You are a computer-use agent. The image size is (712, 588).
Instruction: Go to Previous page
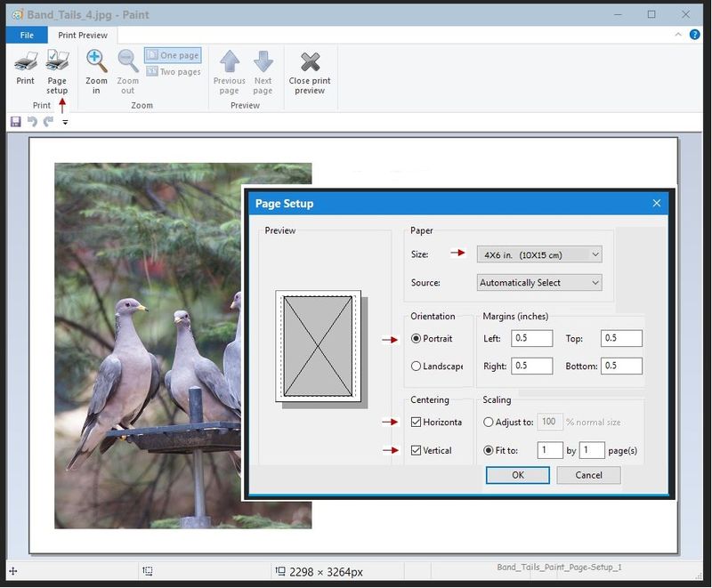pos(230,72)
